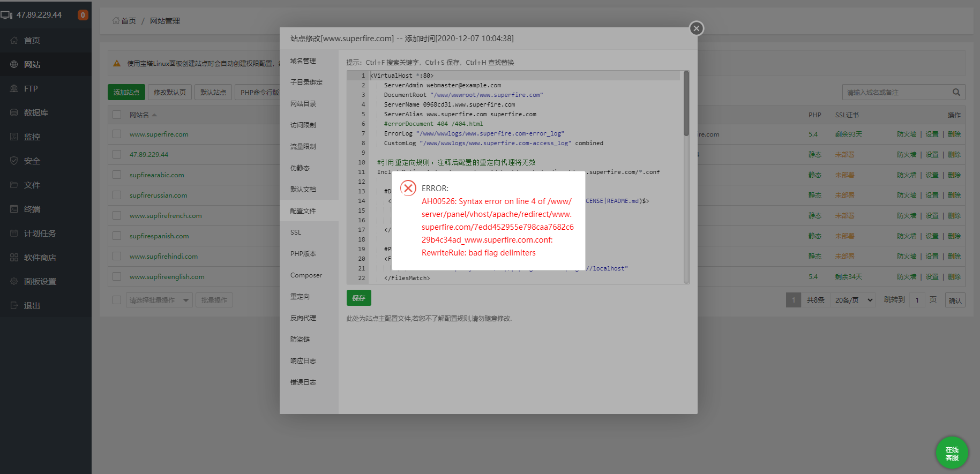Screen dimensions: 980x474
Task: Toggle the select-all checkbox in table header
Action: (117, 115)
